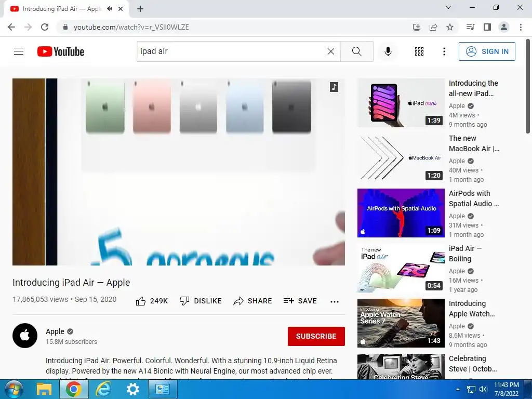
Task: Reload the page with refresh icon
Action: (45, 27)
